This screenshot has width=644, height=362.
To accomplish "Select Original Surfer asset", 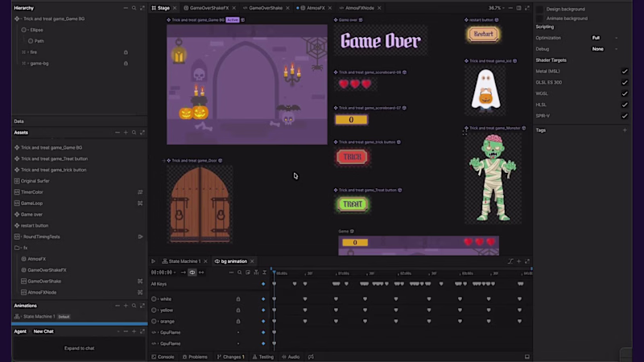I will 35,181.
